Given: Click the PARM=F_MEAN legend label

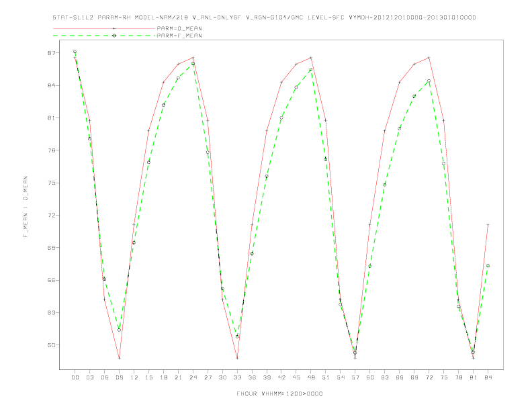Looking at the screenshot, I should pos(179,36).
